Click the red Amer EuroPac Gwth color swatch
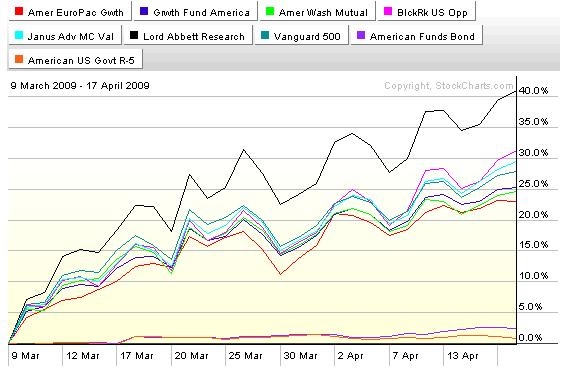 pos(19,11)
